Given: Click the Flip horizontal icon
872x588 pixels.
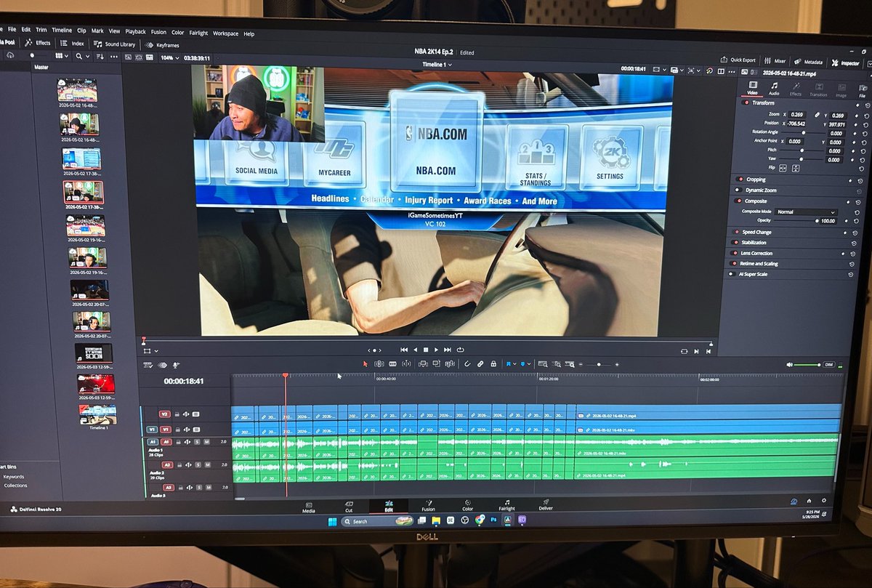Looking at the screenshot, I should 783,167.
